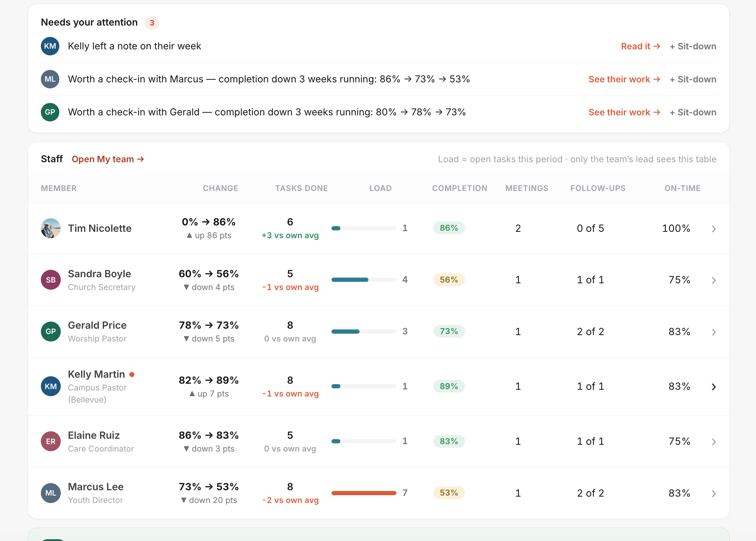Open the 'Open My team' link
This screenshot has height=541, width=756.
point(108,159)
